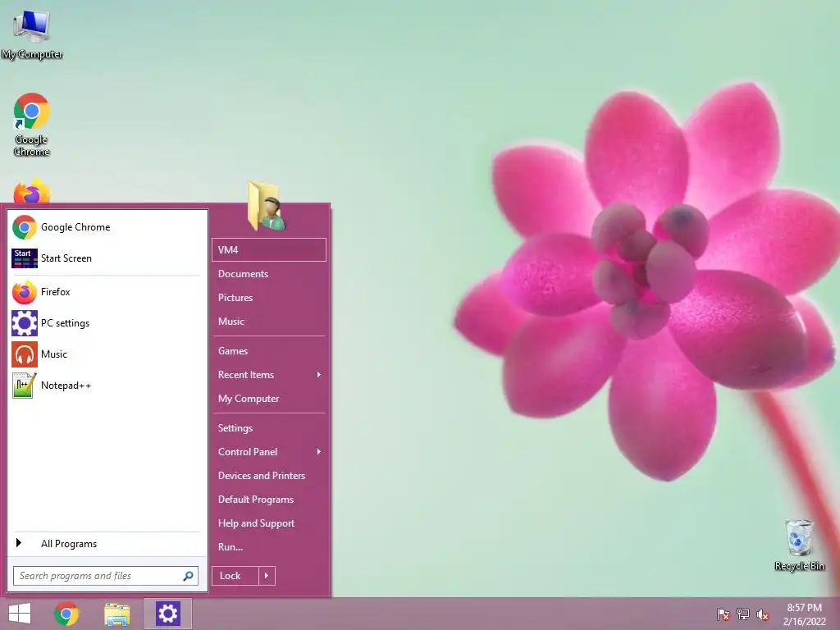Select Google Chrome desktop shortcut
This screenshot has height=630, width=840.
click(x=32, y=125)
